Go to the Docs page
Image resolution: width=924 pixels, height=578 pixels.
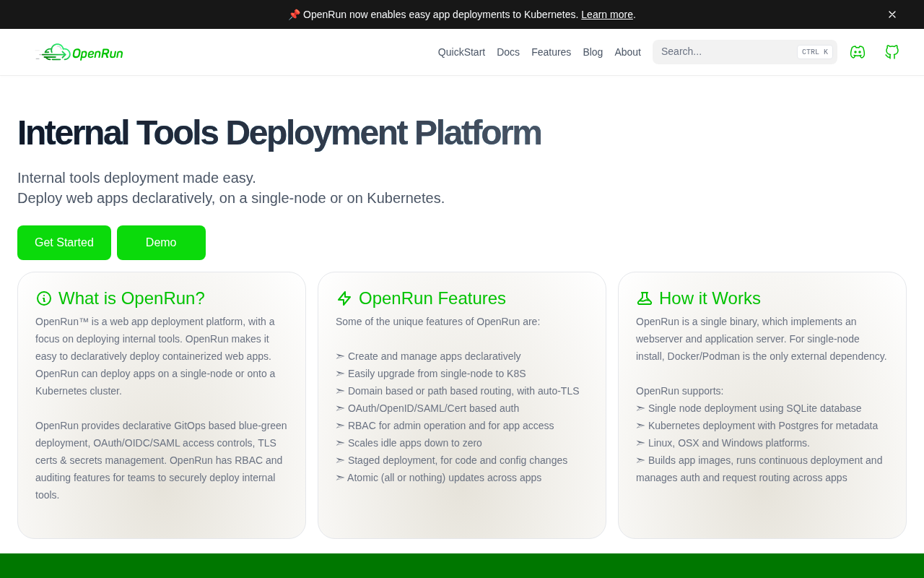click(508, 52)
